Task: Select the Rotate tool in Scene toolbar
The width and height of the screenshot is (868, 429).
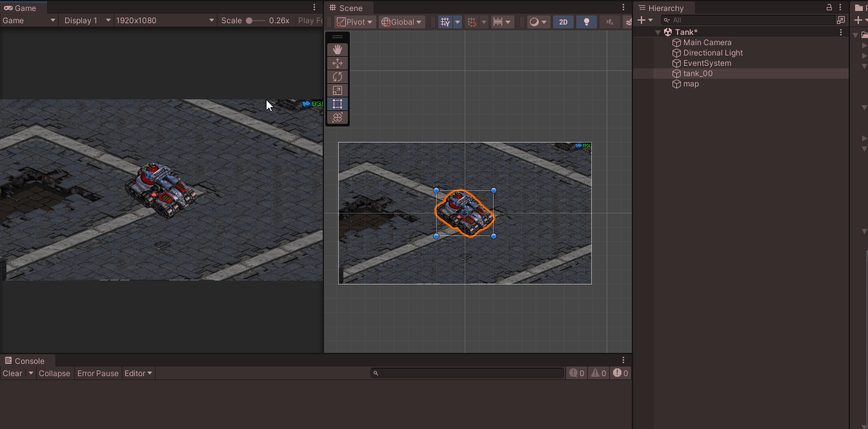Action: click(337, 77)
